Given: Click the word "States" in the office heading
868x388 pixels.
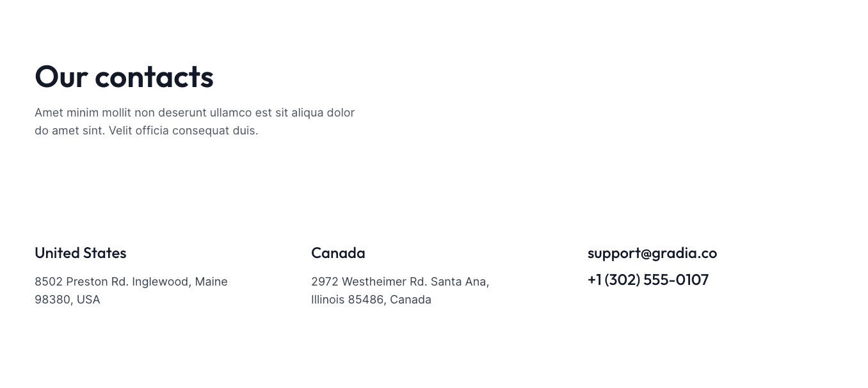Looking at the screenshot, I should [105, 253].
